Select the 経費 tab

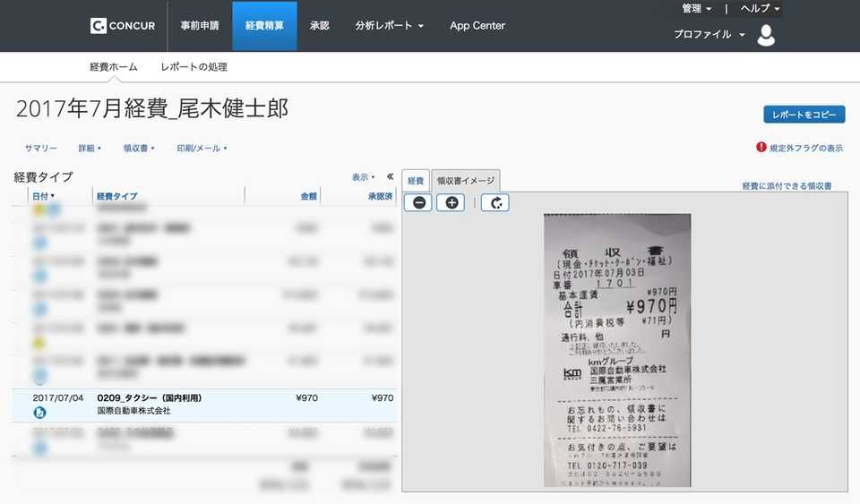point(416,181)
